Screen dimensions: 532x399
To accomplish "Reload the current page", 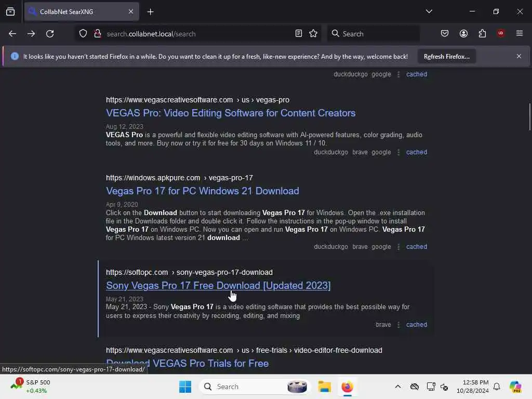I will point(50,34).
